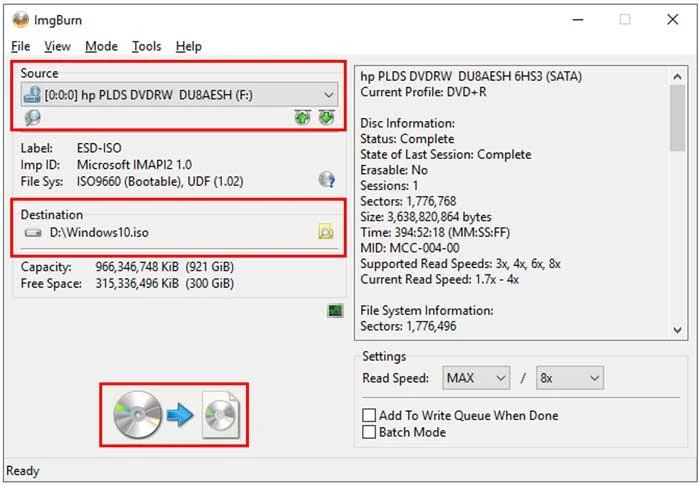Click the Time: 394:52:18 (MM:SS:FF) line
700x486 pixels.
pos(435,233)
